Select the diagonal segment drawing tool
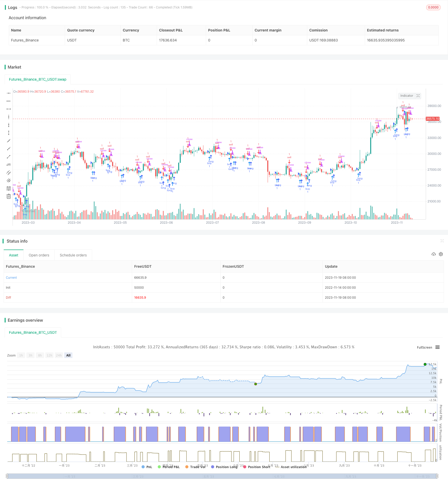The width and height of the screenshot is (448, 486). point(9,157)
